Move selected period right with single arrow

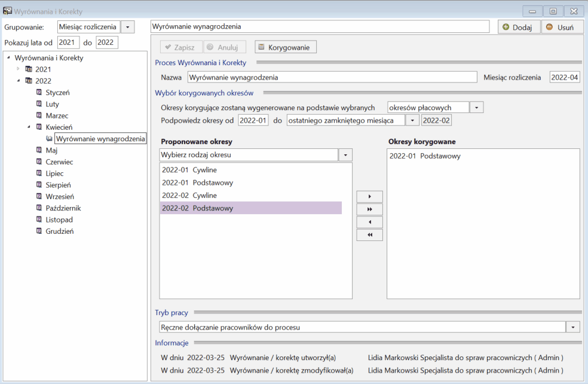click(x=369, y=196)
